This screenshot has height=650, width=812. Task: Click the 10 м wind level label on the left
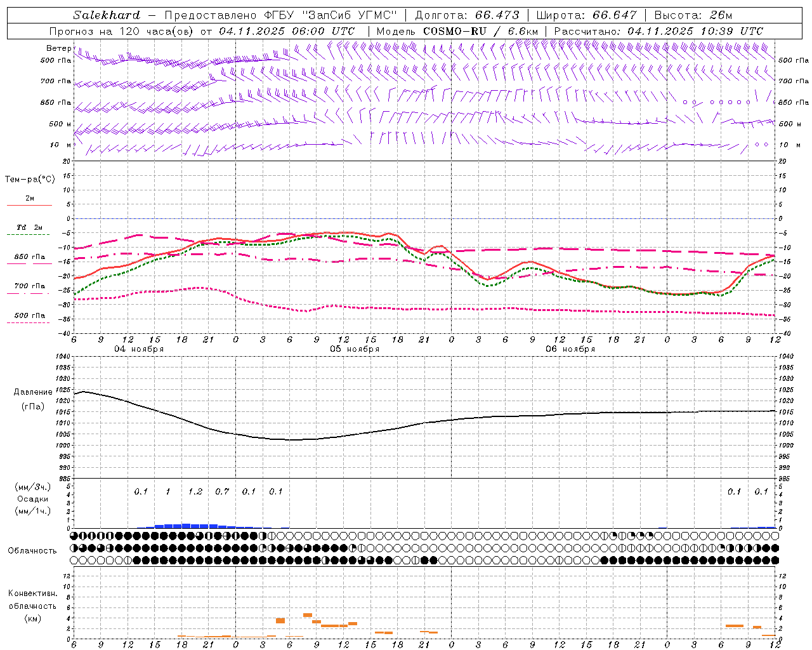coord(60,145)
